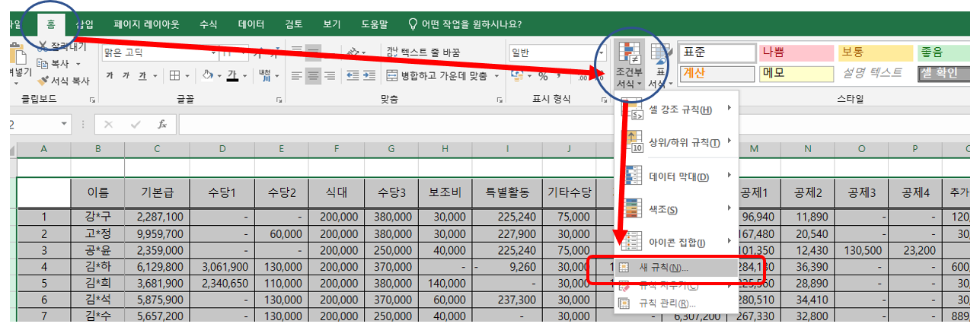Toggle 텍스트 줄 바꿈 wrap text
980x327 pixels.
pos(423,52)
